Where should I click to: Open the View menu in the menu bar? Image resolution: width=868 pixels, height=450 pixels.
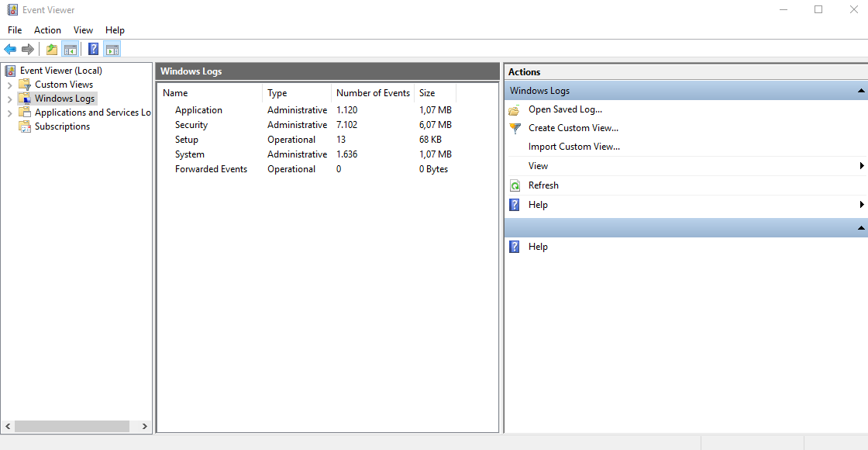tap(83, 30)
